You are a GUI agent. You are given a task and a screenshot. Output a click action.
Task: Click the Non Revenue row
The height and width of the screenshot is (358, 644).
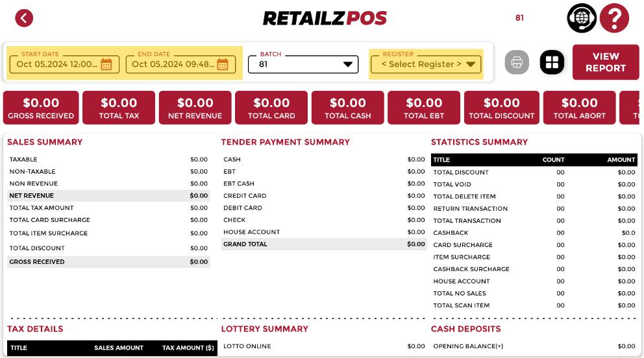[x=108, y=184]
